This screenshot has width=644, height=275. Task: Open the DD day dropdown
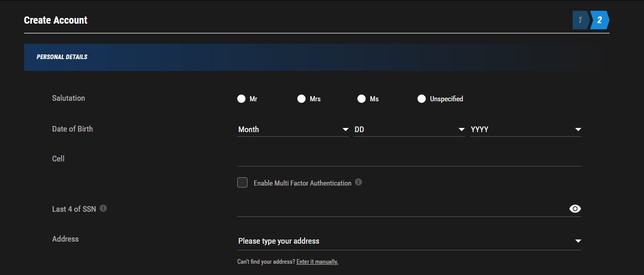pyautogui.click(x=410, y=130)
